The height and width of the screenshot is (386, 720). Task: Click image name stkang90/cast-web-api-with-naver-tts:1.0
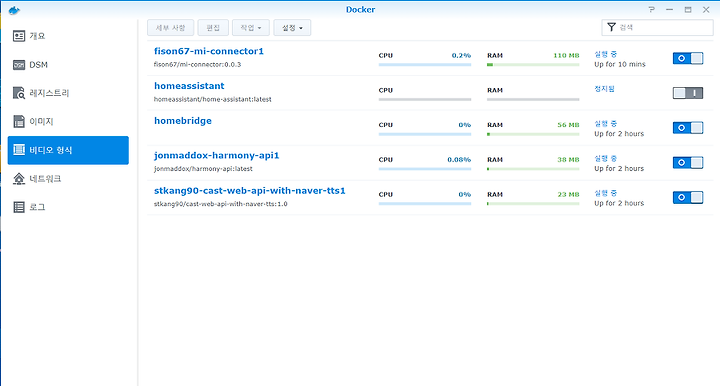point(221,204)
